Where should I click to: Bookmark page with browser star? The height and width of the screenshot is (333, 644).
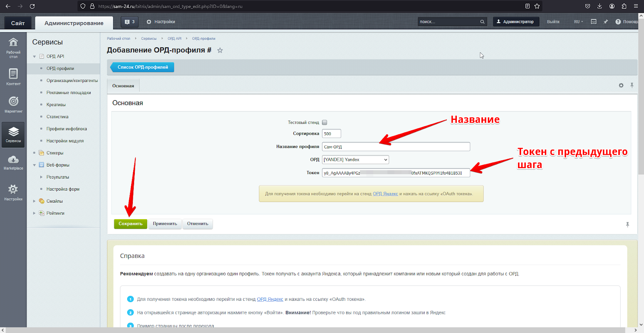(x=537, y=6)
